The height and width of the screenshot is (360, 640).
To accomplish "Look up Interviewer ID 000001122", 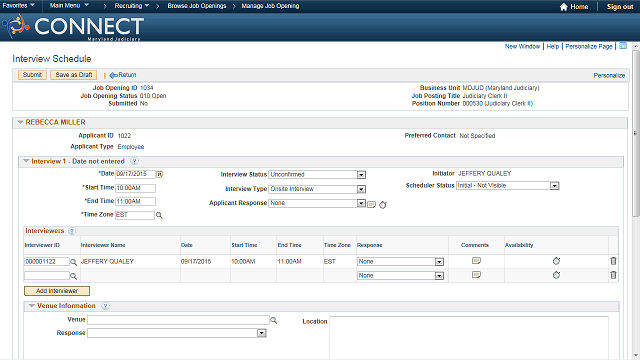I will tap(73, 262).
